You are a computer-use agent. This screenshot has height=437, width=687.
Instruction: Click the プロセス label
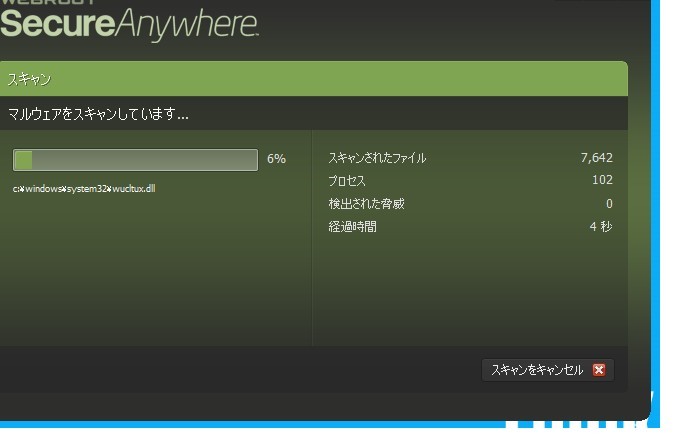point(347,181)
